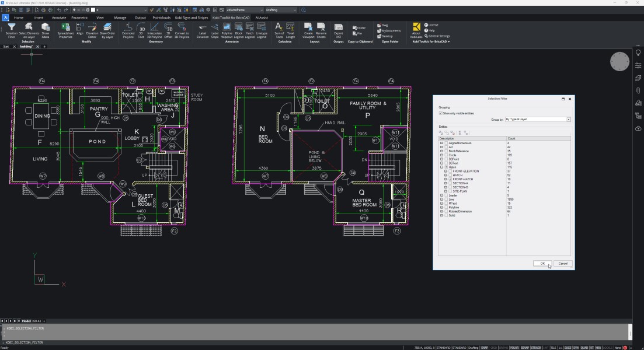Expand the DBText tree node
644x350 pixels.
pos(441,163)
